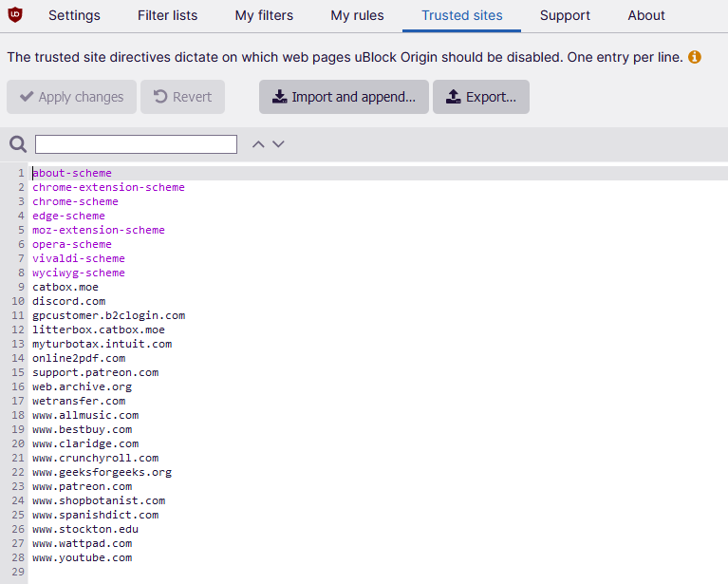728x584 pixels.
Task: Go to the My rules tab
Action: point(357,15)
